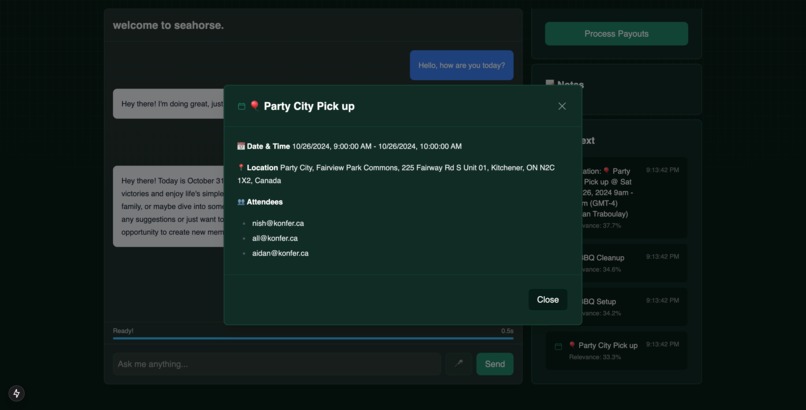This screenshot has height=410, width=806.
Task: Click the lightning bolt icon in corner
Action: click(x=16, y=393)
